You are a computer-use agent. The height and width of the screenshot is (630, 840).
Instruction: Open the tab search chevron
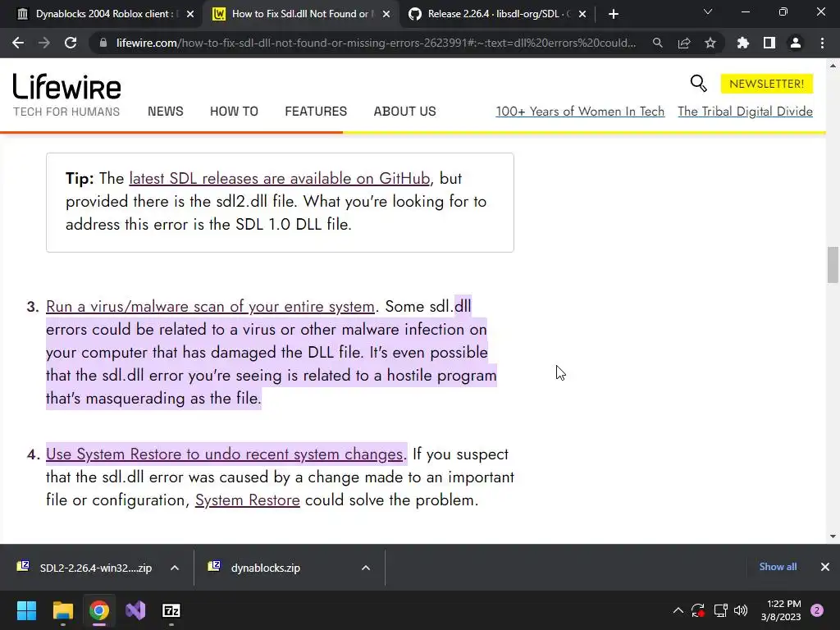point(708,11)
